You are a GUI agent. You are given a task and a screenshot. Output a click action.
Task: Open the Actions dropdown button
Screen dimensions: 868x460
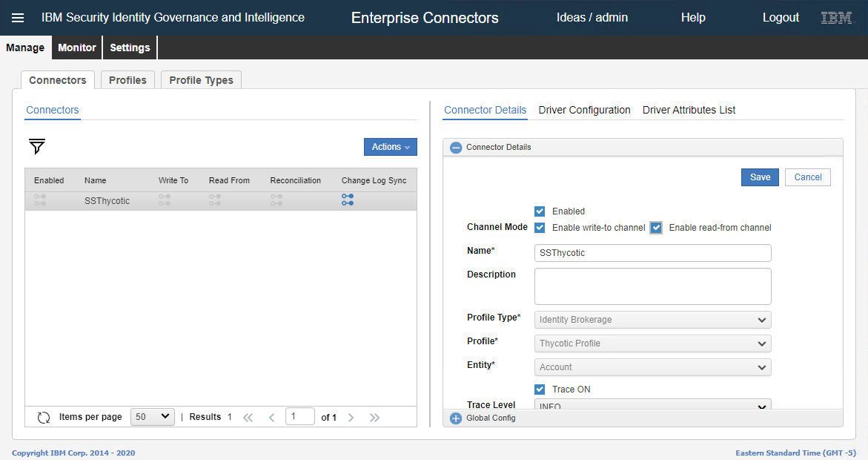[x=390, y=147]
